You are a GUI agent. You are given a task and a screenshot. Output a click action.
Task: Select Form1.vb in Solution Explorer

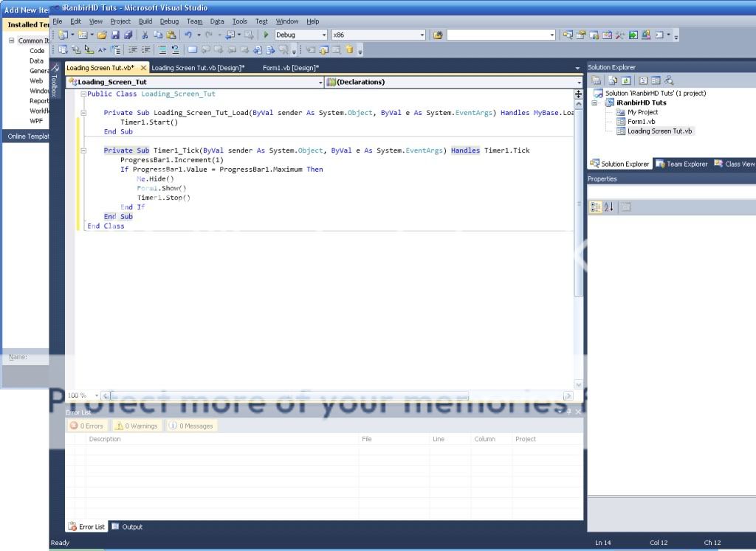[x=641, y=122]
